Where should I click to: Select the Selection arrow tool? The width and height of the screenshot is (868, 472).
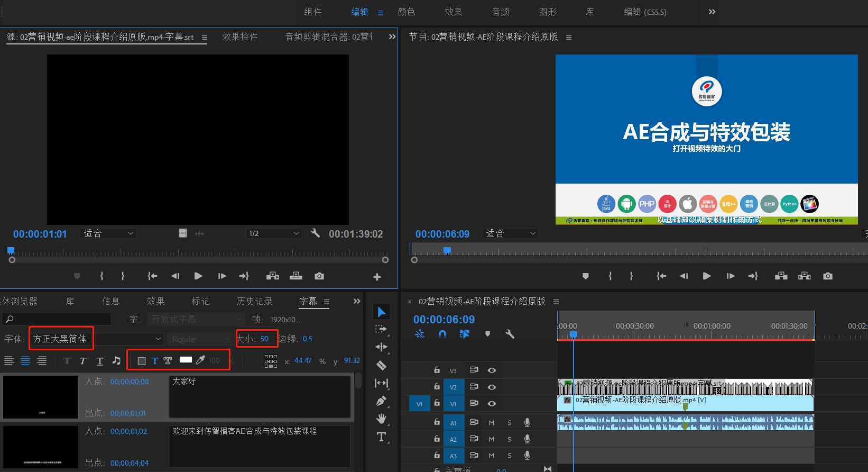pyautogui.click(x=381, y=312)
